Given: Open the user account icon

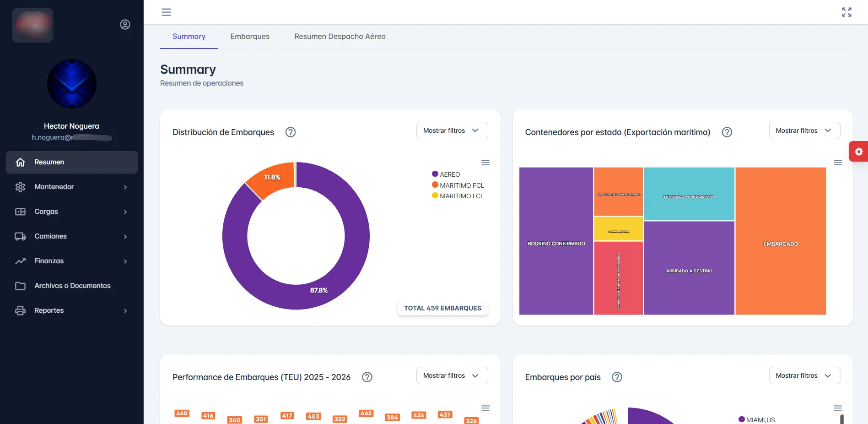Looking at the screenshot, I should click(125, 25).
